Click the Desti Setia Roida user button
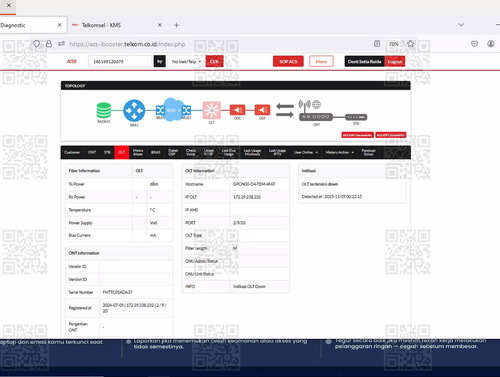Screen dimensions: 500x377 point(364,61)
